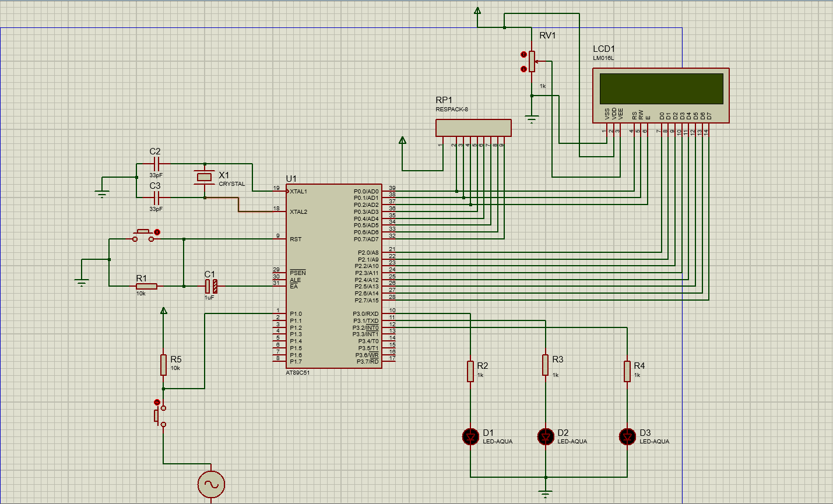Viewport: 833px width, 504px height.
Task: Select the C1 electrolytic capacitor symbol
Action: 212,286
